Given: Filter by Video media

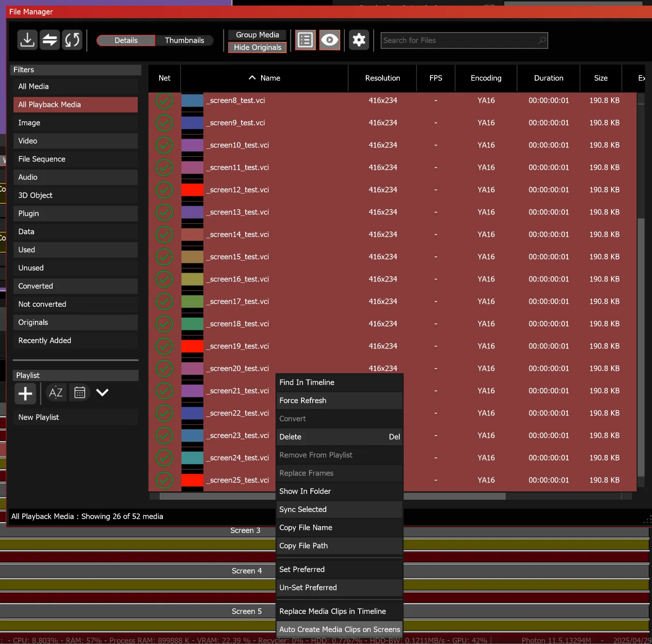Looking at the screenshot, I should (x=75, y=141).
